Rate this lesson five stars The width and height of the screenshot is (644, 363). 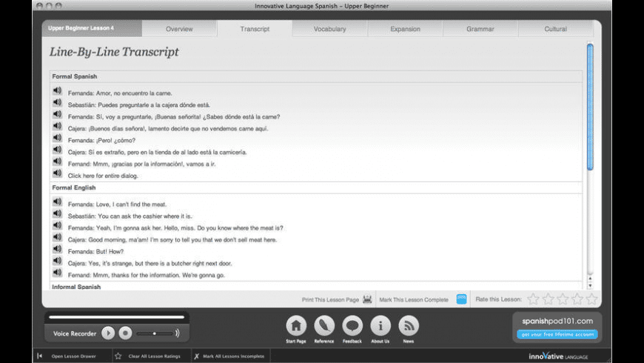pyautogui.click(x=592, y=299)
